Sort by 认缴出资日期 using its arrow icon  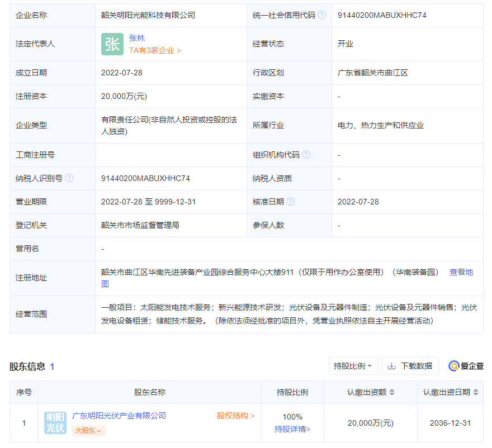point(476,392)
